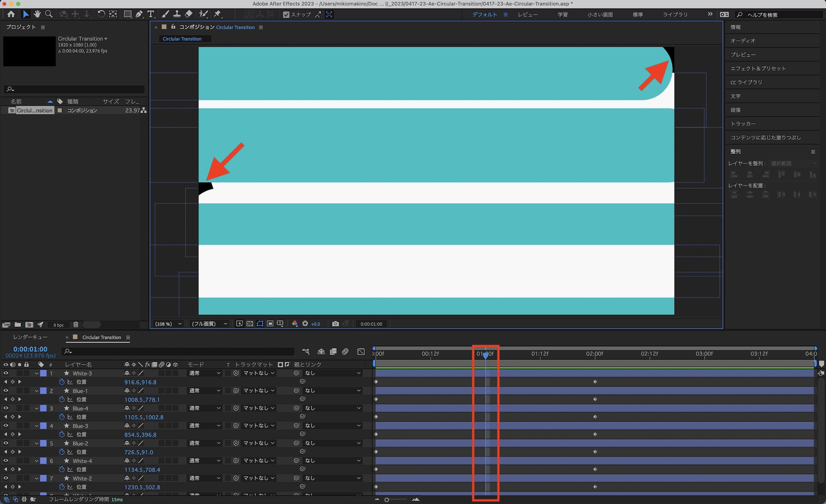
Task: Select the Puppet Pin tool
Action: click(217, 14)
